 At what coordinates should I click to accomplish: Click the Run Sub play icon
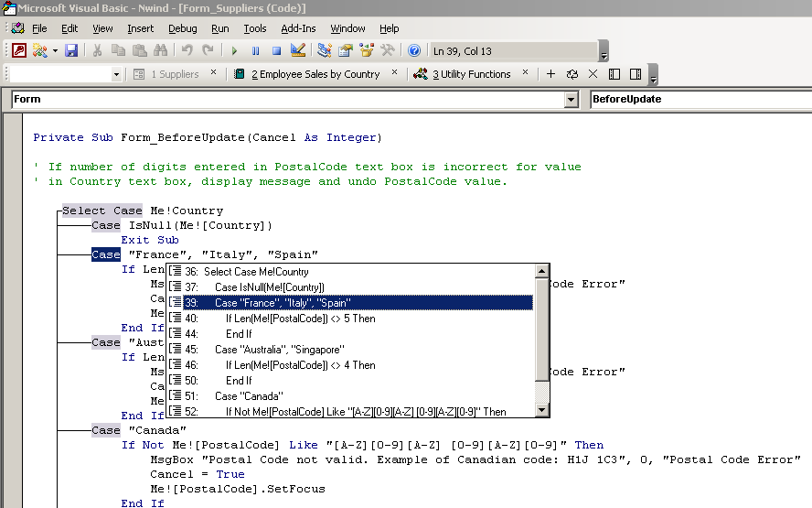click(234, 51)
